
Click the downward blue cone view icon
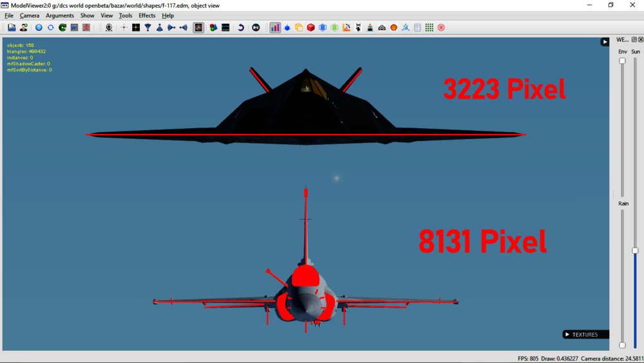[147, 28]
